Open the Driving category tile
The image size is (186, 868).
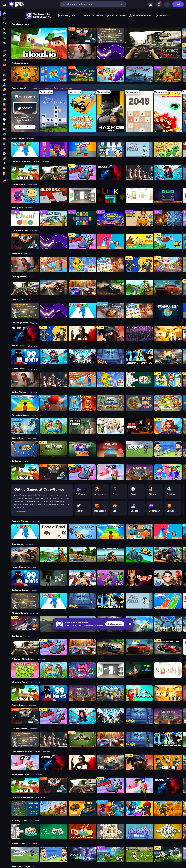click(x=173, y=491)
